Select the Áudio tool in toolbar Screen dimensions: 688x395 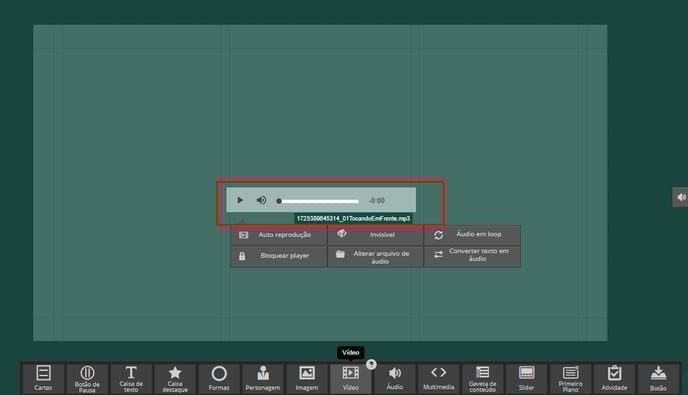click(394, 378)
